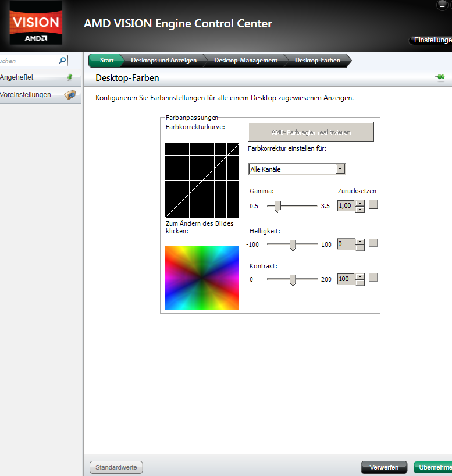Reset Kontrast with its reset button
The height and width of the screenshot is (476, 452).
(x=373, y=278)
